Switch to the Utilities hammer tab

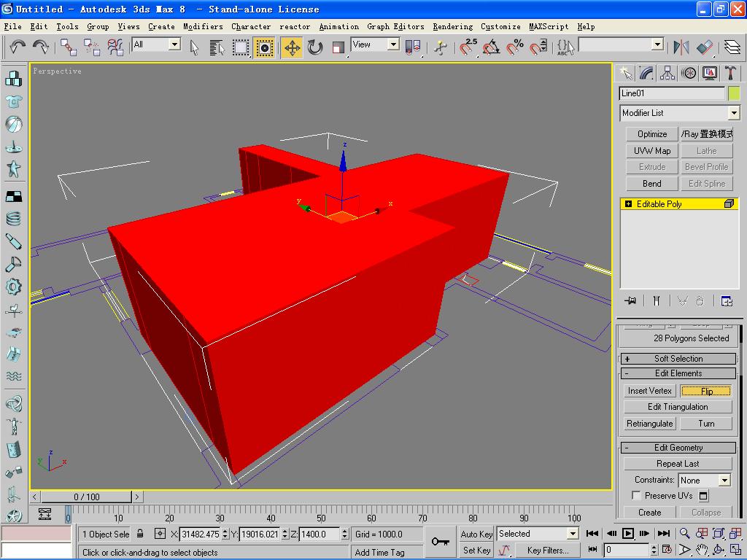[730, 74]
